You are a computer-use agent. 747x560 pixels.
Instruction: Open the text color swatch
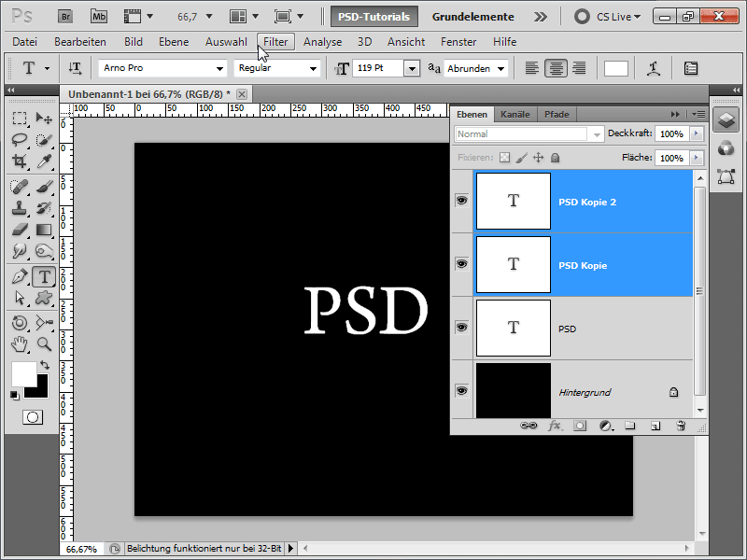point(615,68)
